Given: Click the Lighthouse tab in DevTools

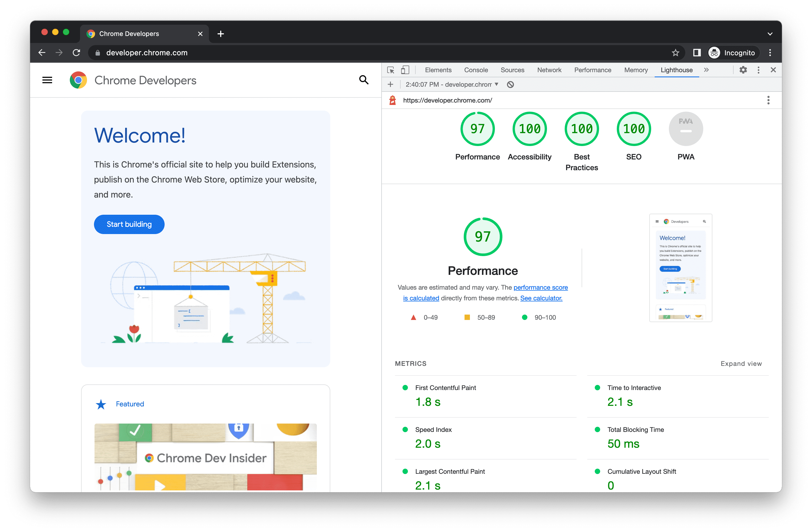Looking at the screenshot, I should point(677,70).
